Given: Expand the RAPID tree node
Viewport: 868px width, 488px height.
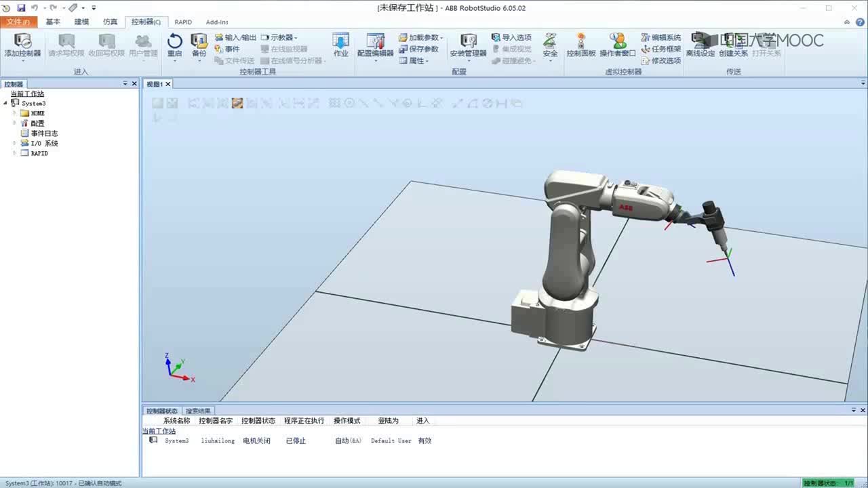Looking at the screenshot, I should click(14, 153).
